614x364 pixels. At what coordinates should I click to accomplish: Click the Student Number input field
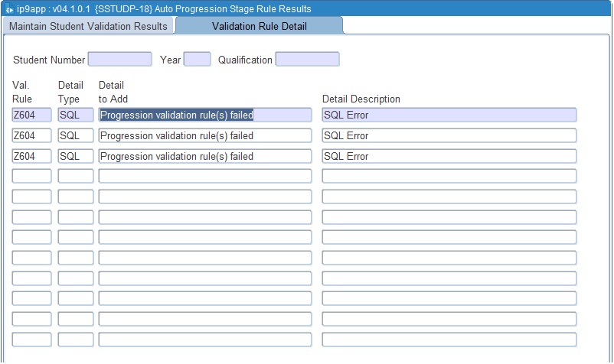click(120, 60)
